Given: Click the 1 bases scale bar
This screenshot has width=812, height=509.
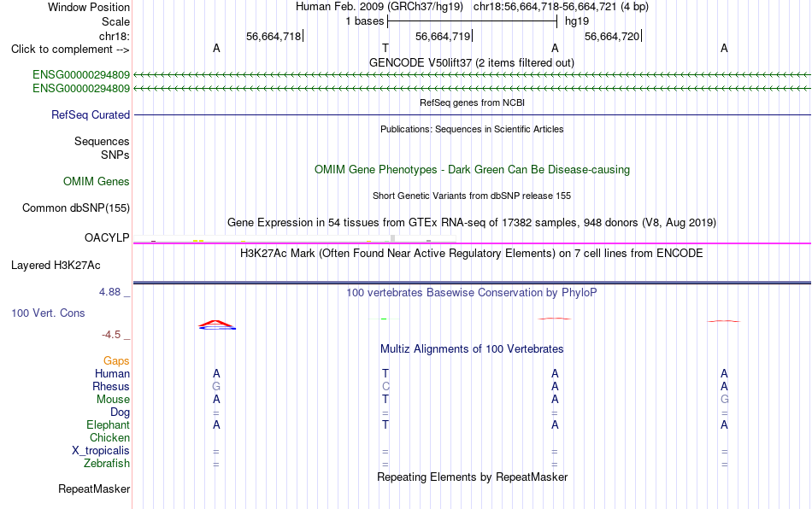Looking at the screenshot, I should click(x=472, y=21).
